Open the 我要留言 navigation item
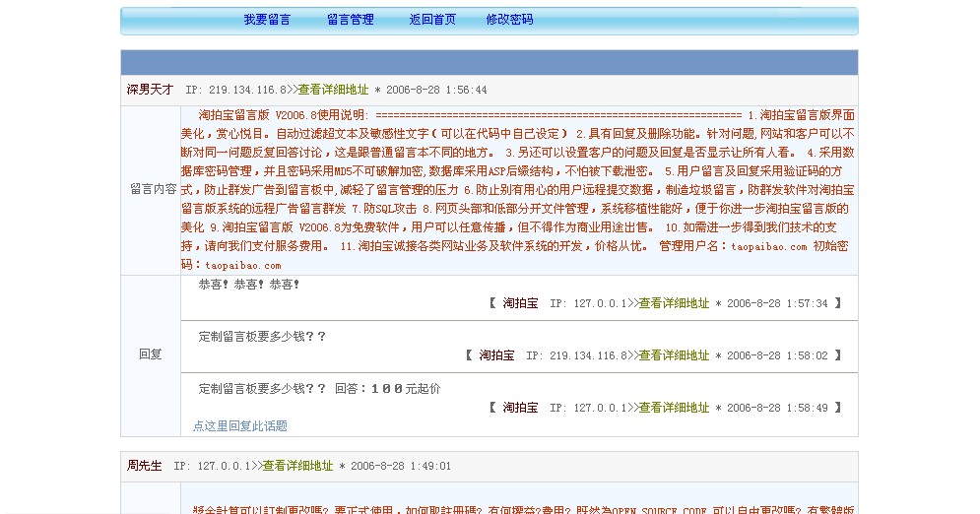The width and height of the screenshot is (980, 514). [267, 20]
